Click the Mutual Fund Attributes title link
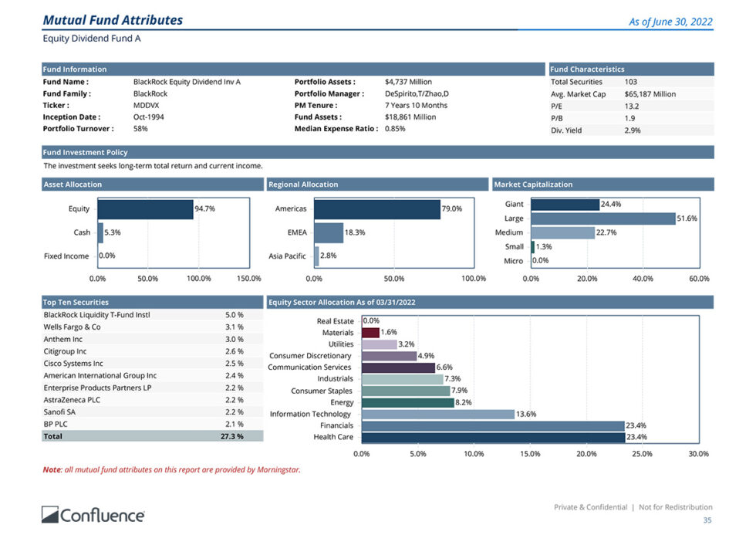This screenshot has height=535, width=756. point(113,19)
